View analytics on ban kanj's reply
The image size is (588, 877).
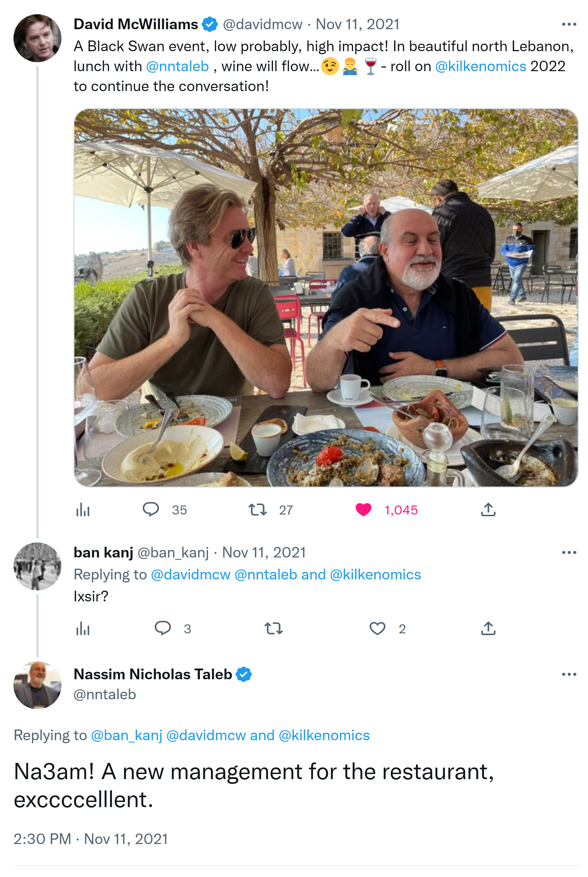[83, 629]
